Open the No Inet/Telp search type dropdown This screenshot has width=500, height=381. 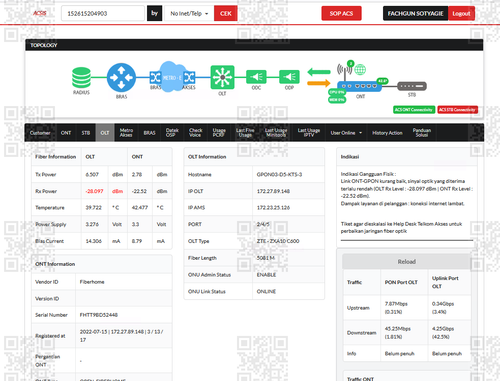coord(189,13)
